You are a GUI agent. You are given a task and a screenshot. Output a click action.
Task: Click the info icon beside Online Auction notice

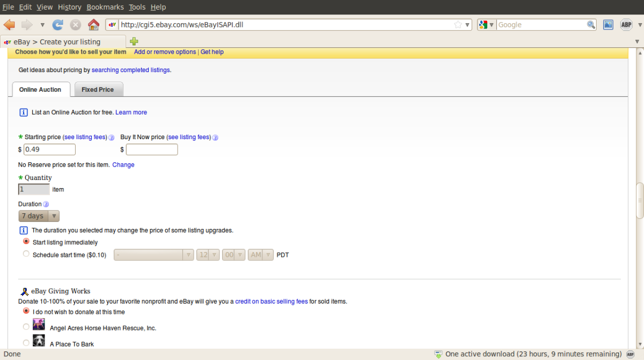point(23,112)
